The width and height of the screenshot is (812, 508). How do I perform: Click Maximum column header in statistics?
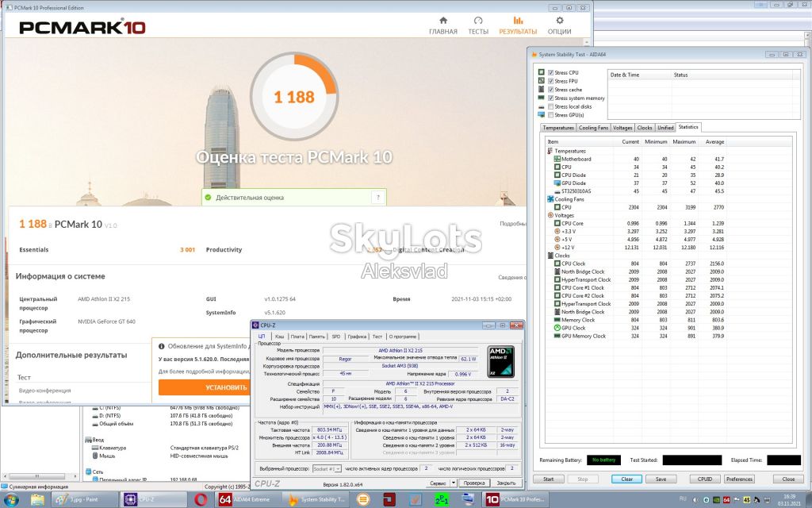(x=684, y=141)
